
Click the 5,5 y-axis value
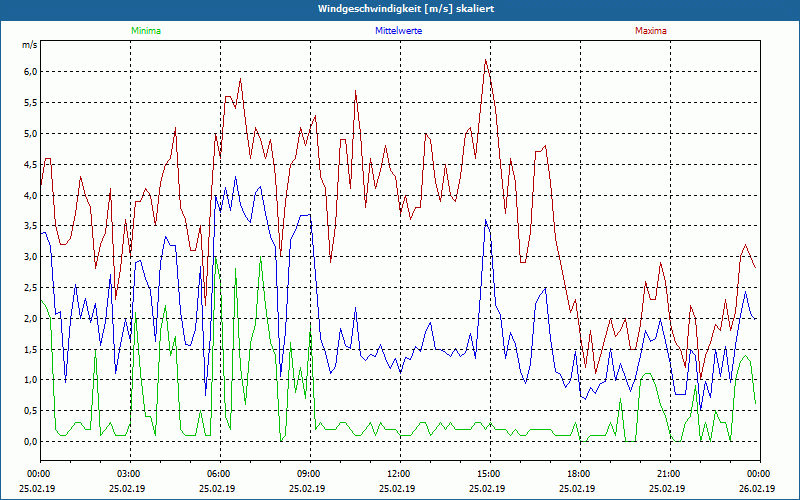(31, 103)
